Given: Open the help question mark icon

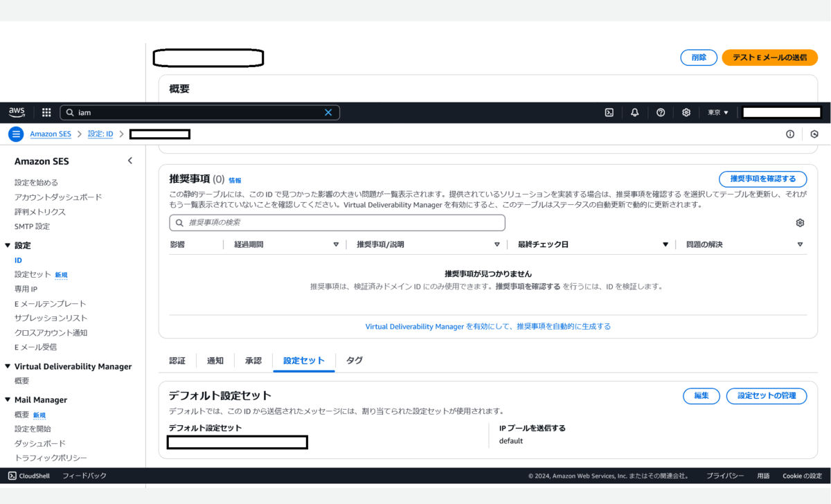Looking at the screenshot, I should (x=661, y=112).
